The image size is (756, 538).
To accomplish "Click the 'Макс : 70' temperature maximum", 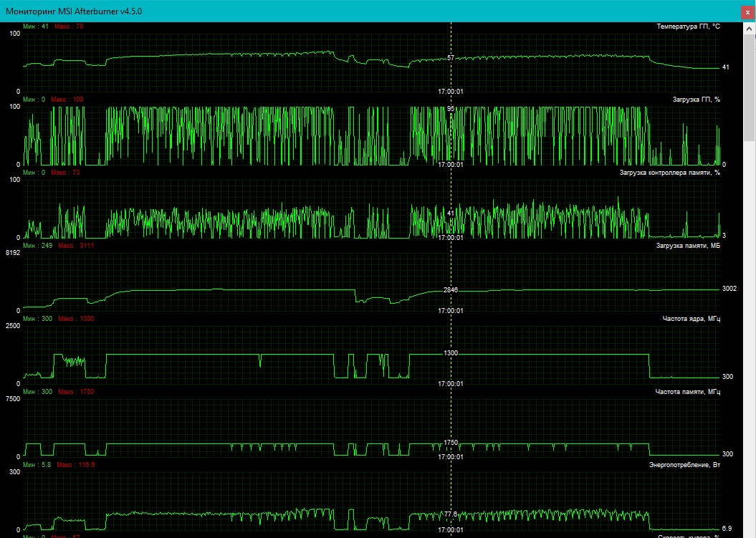I will [x=69, y=27].
